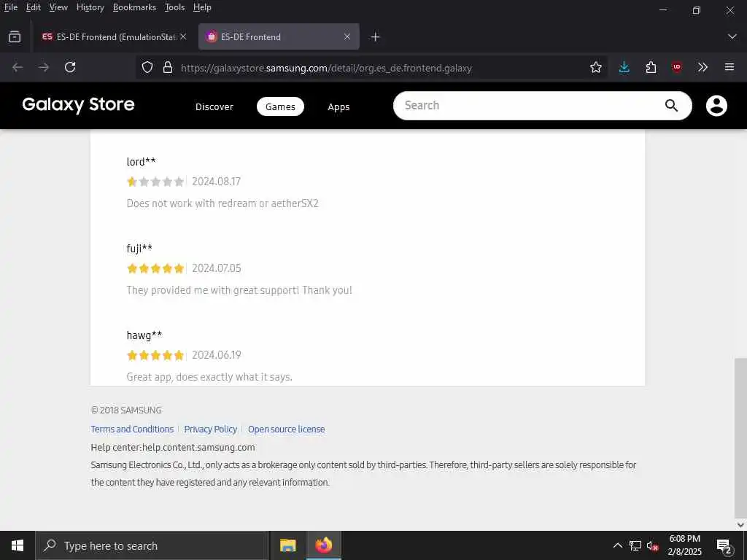Show more tools overflow chevron
The height and width of the screenshot is (560, 747).
703,68
